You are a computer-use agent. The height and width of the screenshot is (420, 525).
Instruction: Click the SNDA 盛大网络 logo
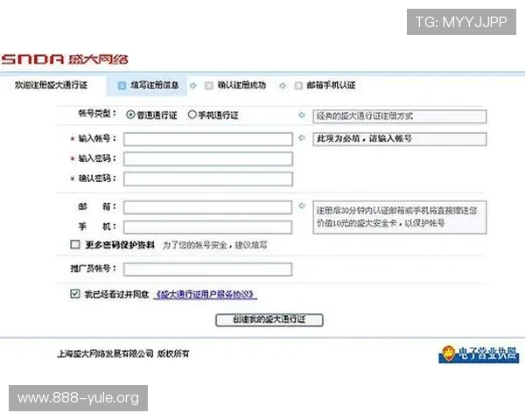tap(65, 59)
